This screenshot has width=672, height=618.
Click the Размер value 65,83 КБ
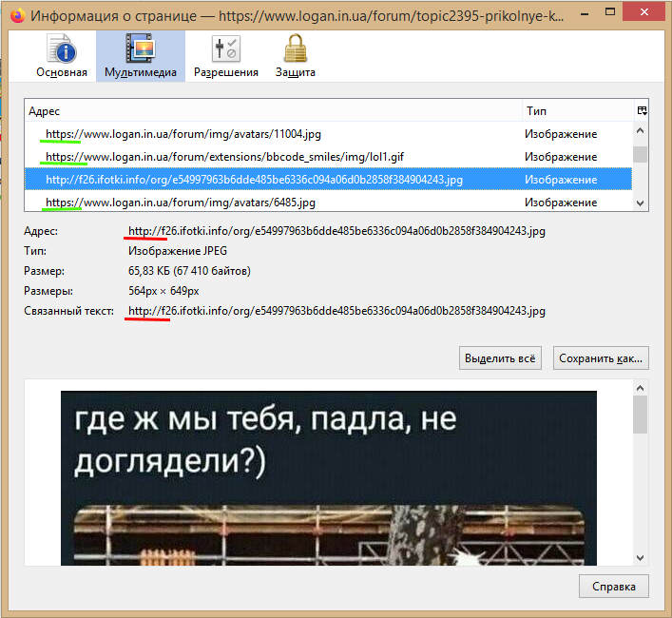[189, 271]
